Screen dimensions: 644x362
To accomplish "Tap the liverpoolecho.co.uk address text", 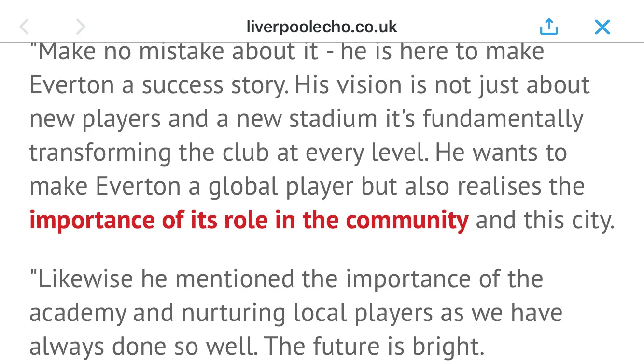I will [x=322, y=27].
